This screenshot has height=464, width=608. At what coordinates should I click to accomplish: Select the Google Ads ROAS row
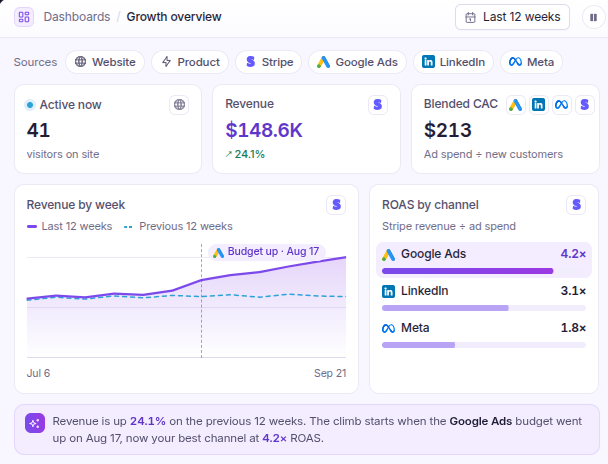[484, 260]
